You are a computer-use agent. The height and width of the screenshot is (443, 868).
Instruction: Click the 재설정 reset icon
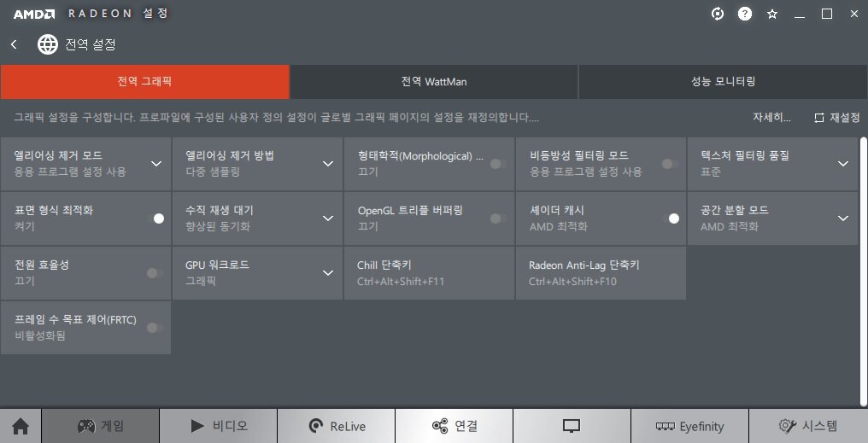pyautogui.click(x=819, y=118)
